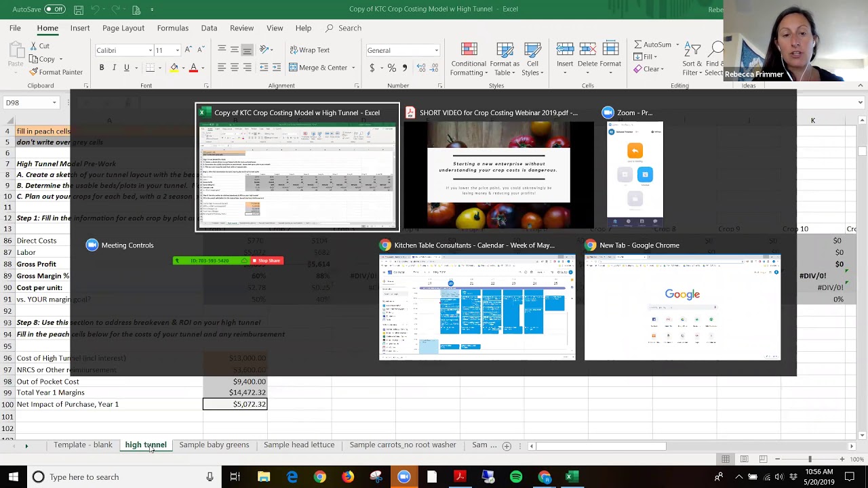Toggle underline formatting

tap(126, 68)
